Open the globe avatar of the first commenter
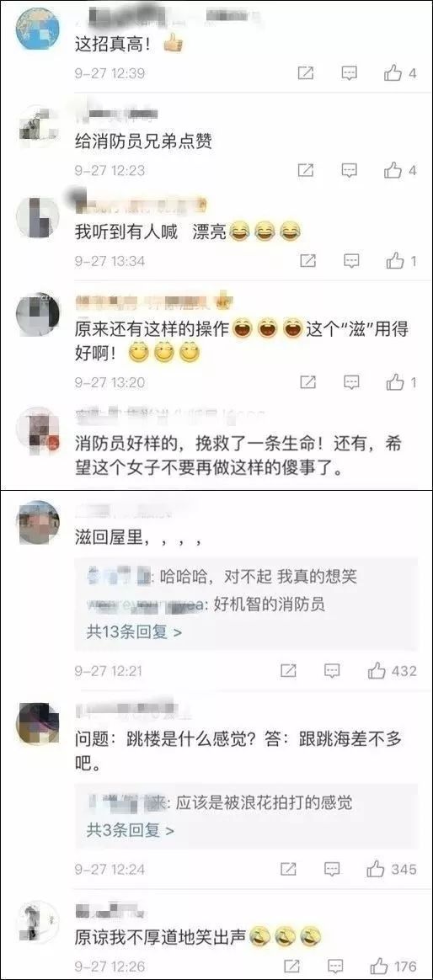 pos(38,26)
